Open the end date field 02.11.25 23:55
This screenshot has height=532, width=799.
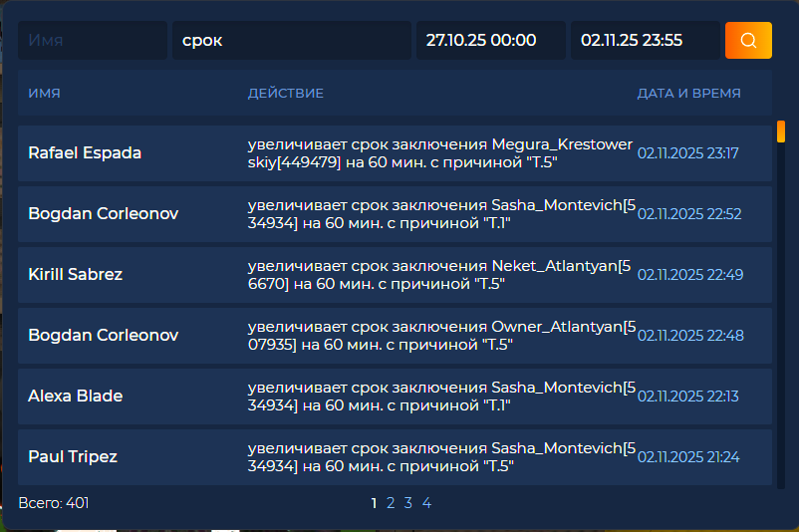click(645, 41)
